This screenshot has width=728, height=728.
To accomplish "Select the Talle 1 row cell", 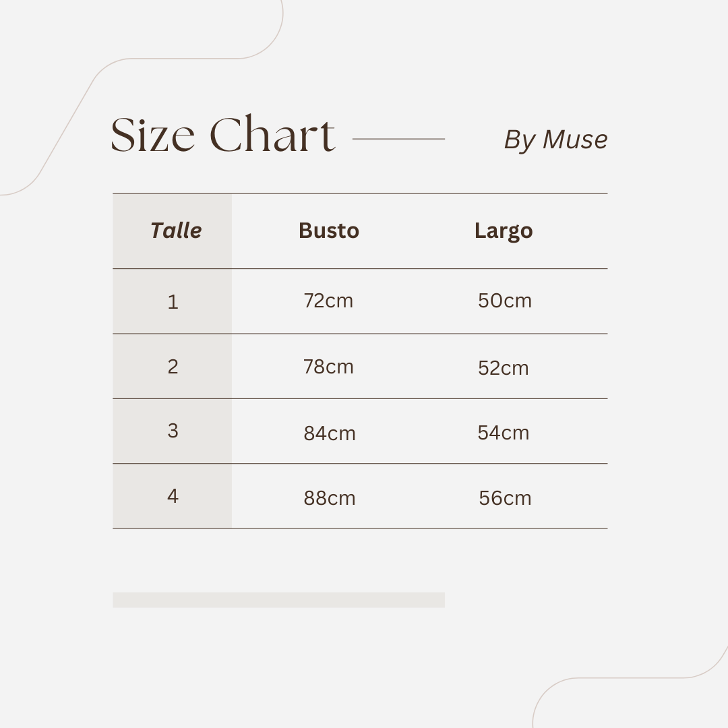I will coord(173,302).
